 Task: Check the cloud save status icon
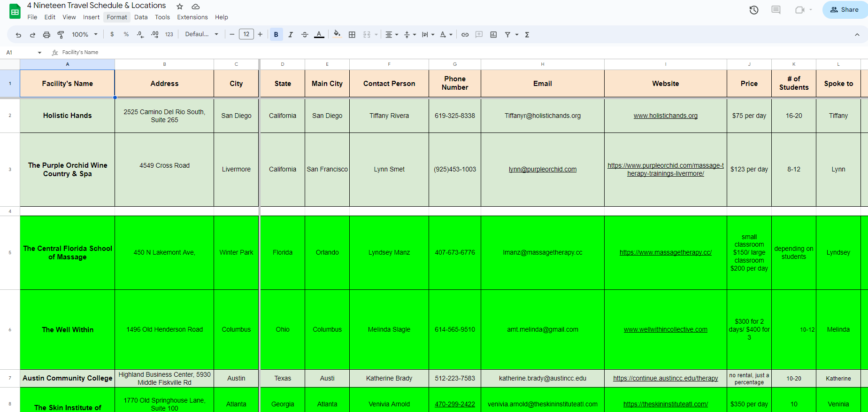pyautogui.click(x=196, y=6)
